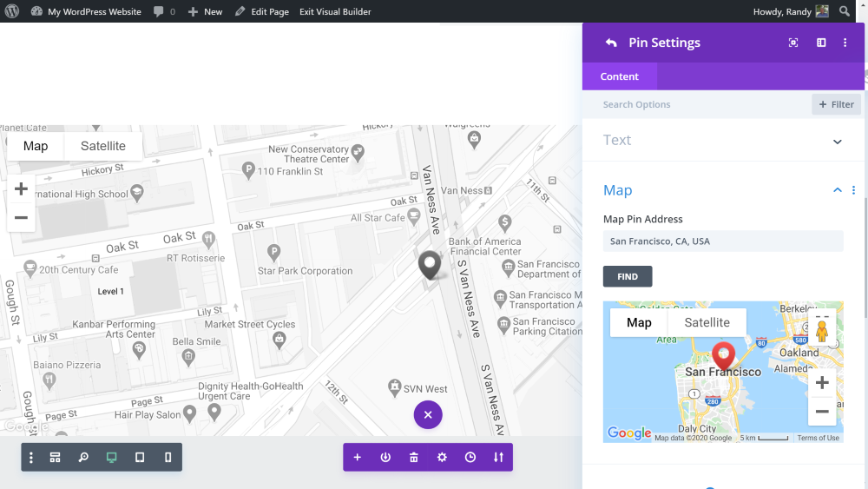868x489 pixels.
Task: Open admin bar search magnifier
Action: tap(845, 11)
